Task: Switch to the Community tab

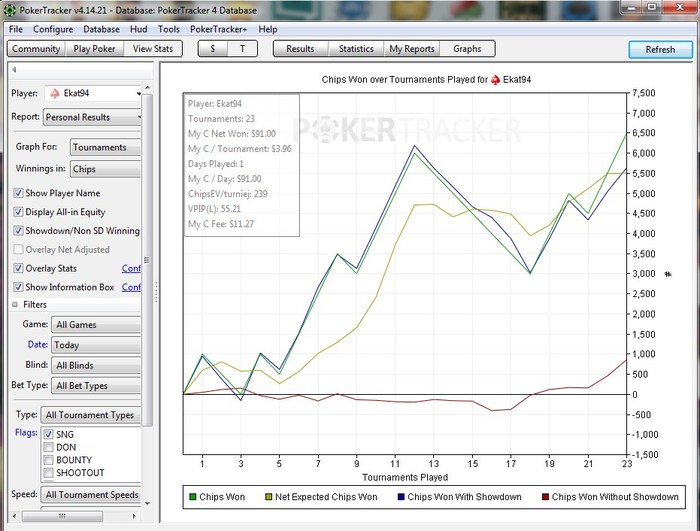Action: click(36, 49)
